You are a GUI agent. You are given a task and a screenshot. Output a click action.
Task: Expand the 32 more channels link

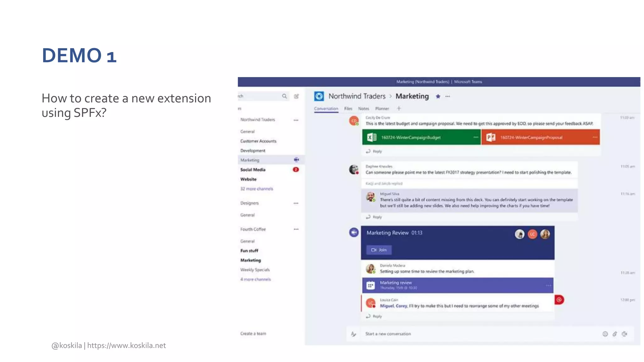tap(257, 189)
